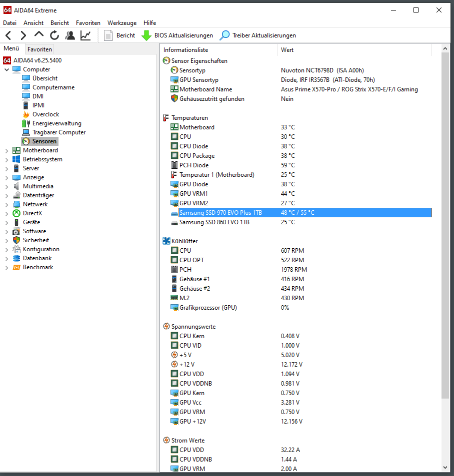Expand the DirectX tree node
This screenshot has height=476, width=454.
point(6,213)
